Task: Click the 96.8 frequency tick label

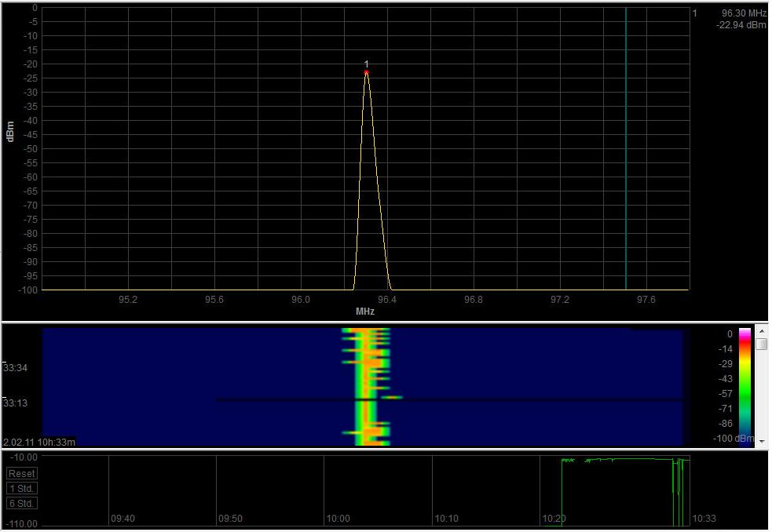Action: click(x=473, y=300)
